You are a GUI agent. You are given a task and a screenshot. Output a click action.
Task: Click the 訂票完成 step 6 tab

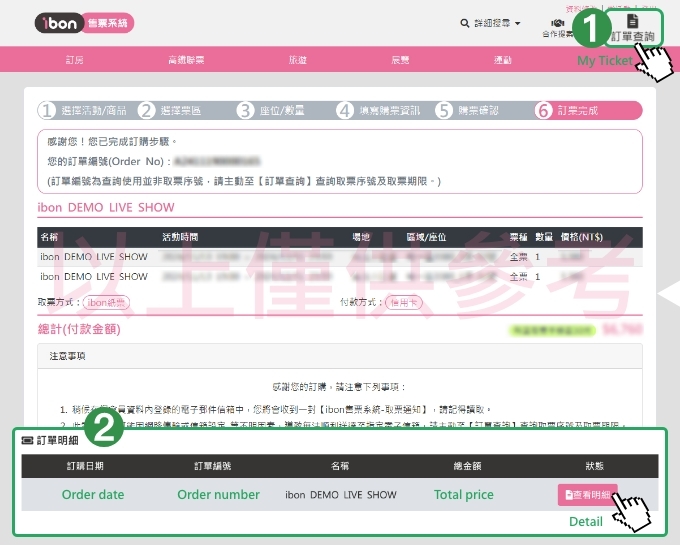click(577, 111)
